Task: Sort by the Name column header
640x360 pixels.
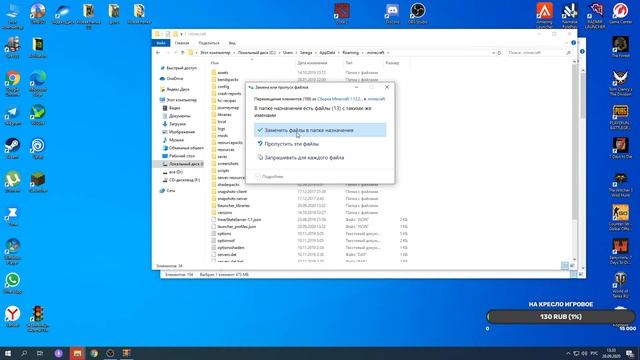Action: coord(215,63)
